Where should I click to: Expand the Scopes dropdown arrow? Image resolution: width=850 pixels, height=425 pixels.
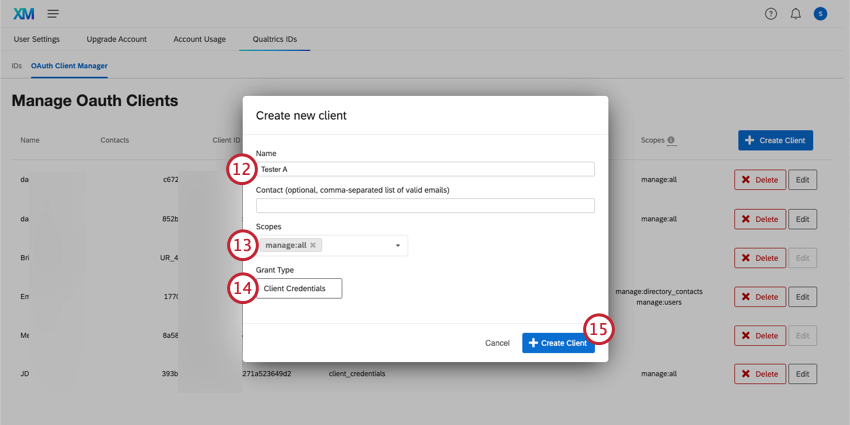pyautogui.click(x=397, y=245)
